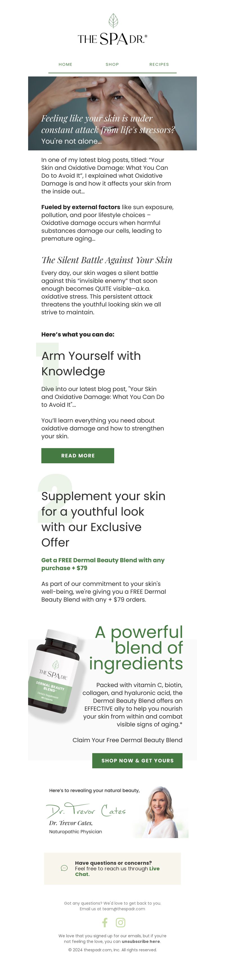Click the leaf logo above The Spa Dr.
225x980 pixels.
point(113,21)
